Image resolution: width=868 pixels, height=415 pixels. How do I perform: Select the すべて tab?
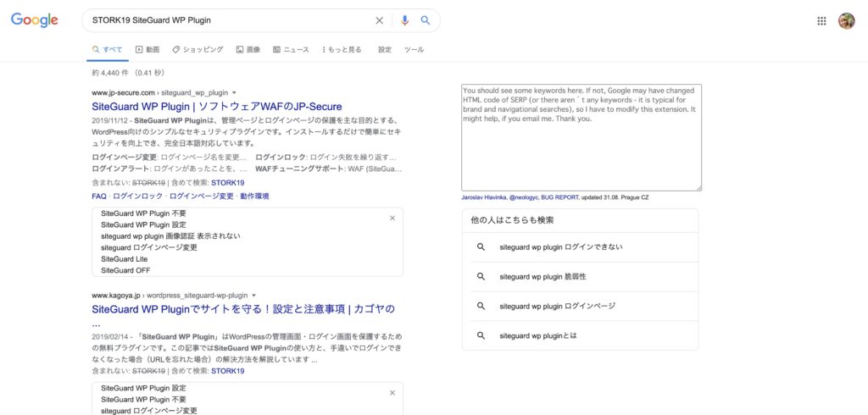point(108,50)
